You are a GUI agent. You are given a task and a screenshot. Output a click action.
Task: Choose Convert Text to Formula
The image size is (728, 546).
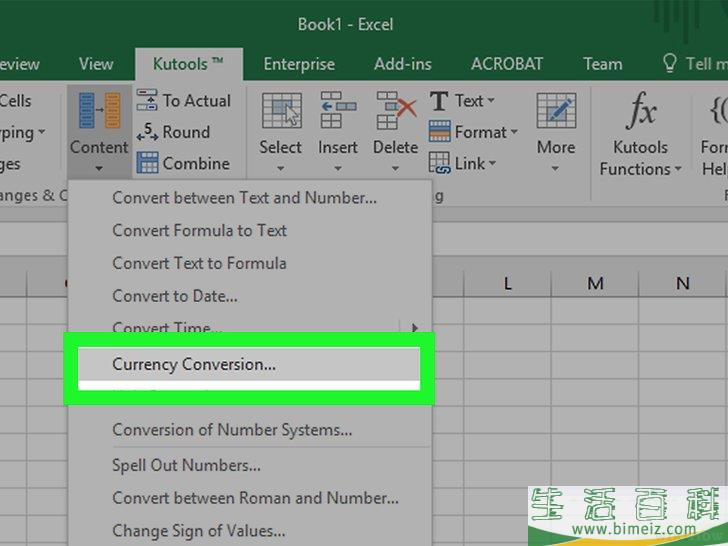[x=250, y=263]
